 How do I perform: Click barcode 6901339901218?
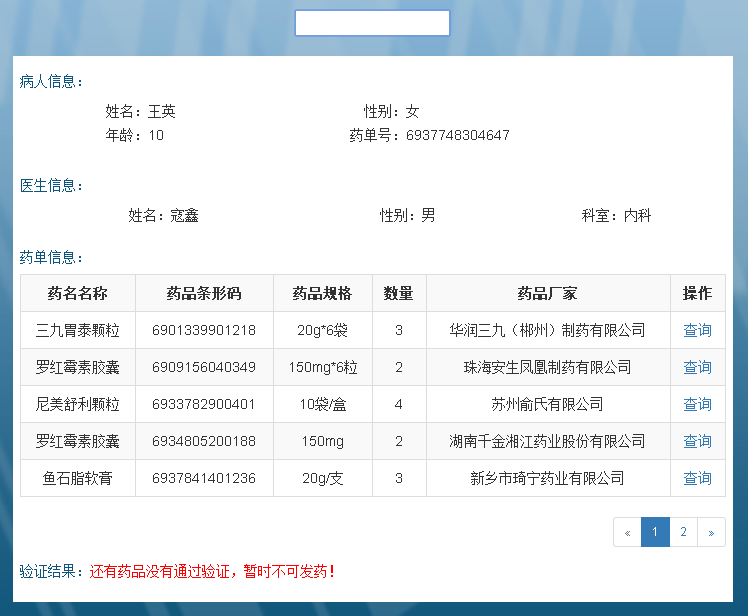click(x=204, y=330)
